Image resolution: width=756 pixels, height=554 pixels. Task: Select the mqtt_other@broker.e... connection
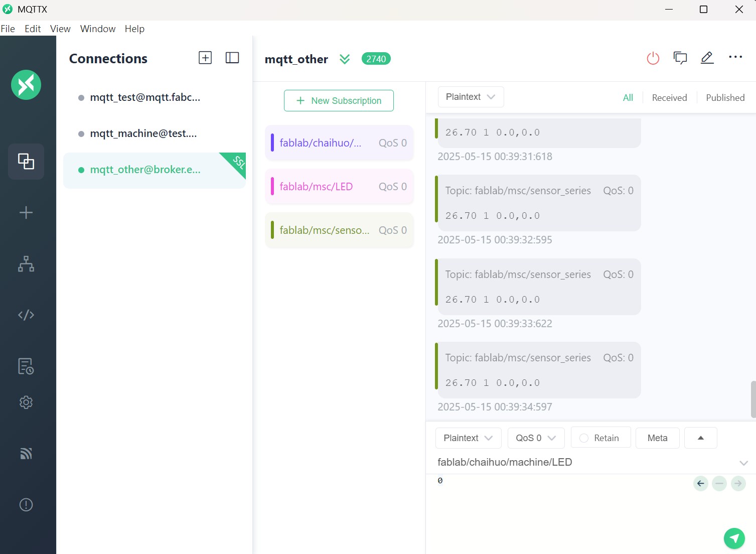[155, 170]
